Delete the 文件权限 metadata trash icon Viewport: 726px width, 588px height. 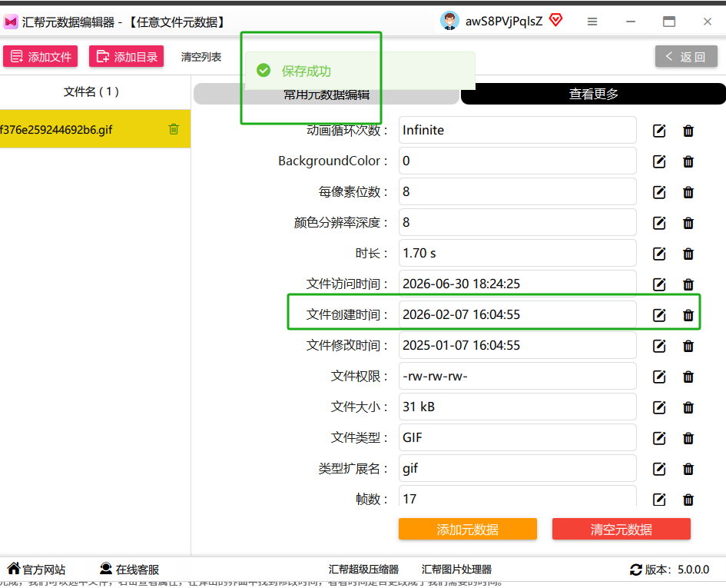click(x=688, y=377)
